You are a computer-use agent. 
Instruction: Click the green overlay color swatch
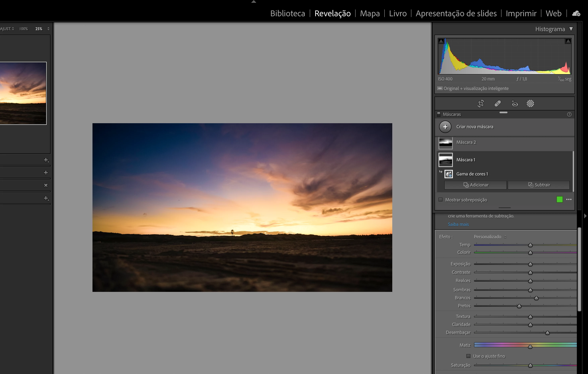pos(559,200)
